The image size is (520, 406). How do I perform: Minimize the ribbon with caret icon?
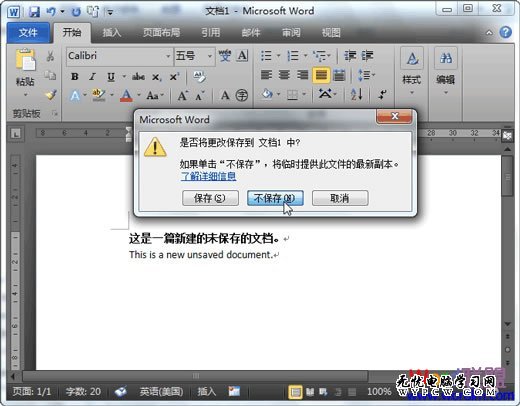click(489, 33)
